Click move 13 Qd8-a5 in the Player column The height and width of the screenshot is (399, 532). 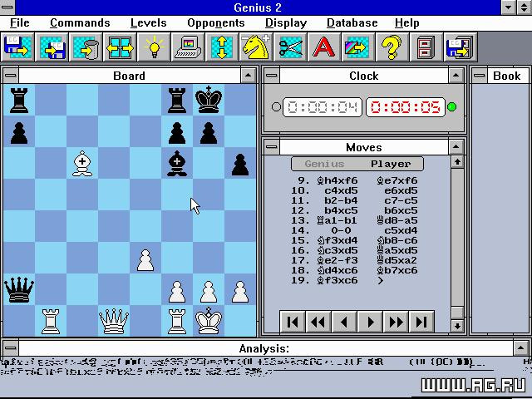coord(397,220)
